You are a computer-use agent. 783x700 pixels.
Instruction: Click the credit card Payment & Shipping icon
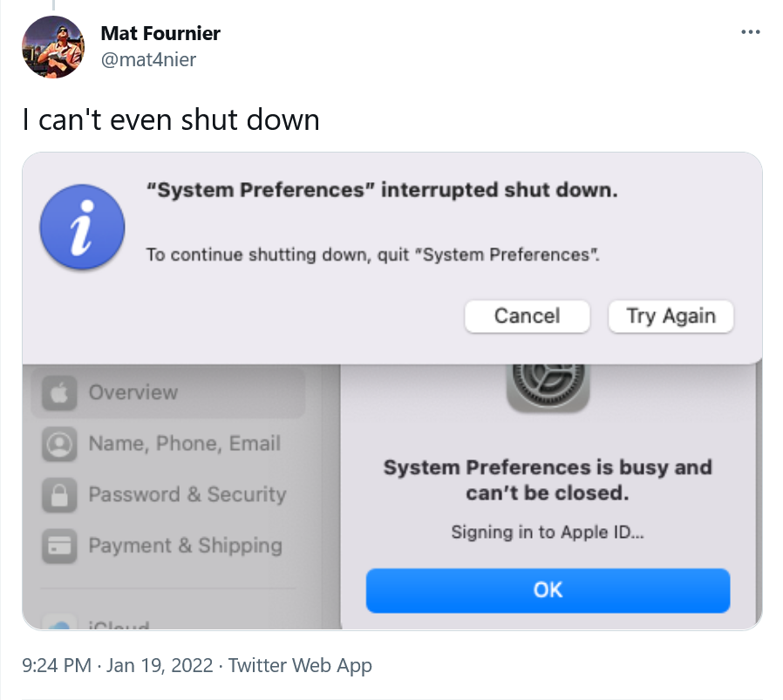tap(59, 546)
